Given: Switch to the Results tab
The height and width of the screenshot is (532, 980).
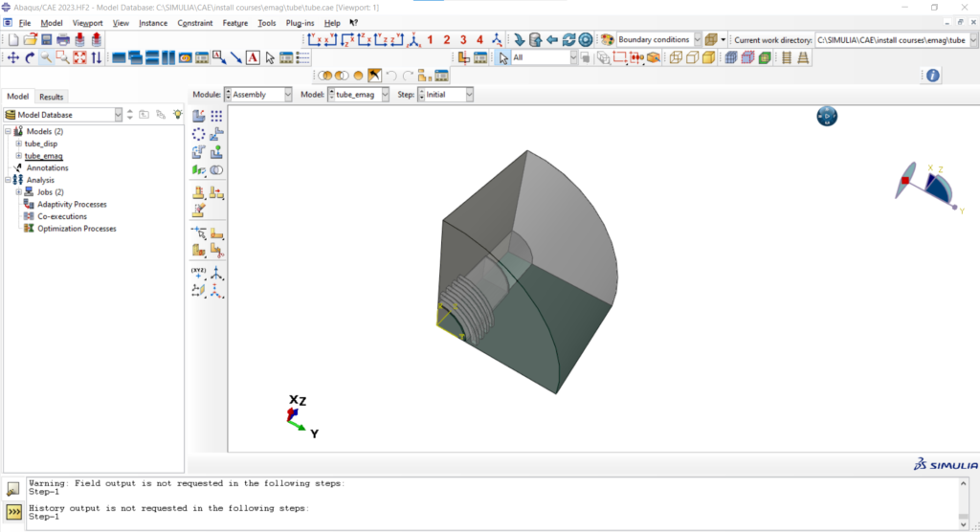Looking at the screenshot, I should click(x=52, y=97).
